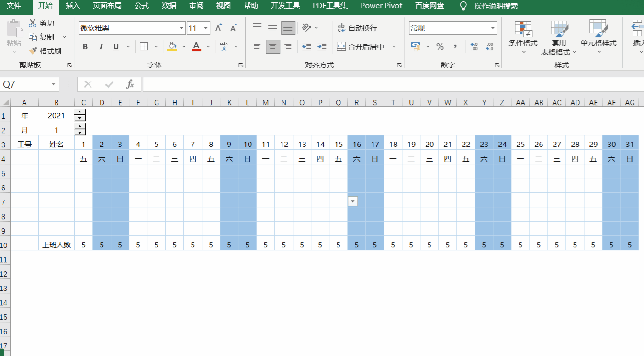Apply percent style format
The width and height of the screenshot is (644, 356).
coord(440,46)
